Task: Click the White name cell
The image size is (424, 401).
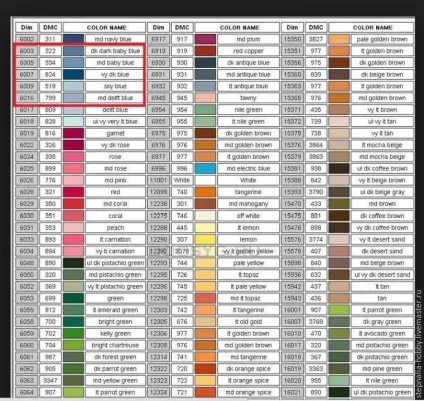Action: [248, 180]
